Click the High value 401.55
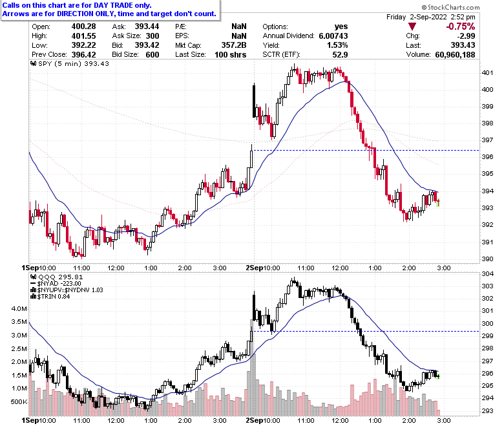 point(83,36)
